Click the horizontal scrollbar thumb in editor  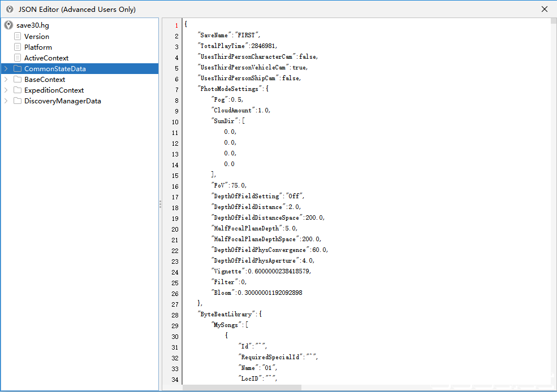[242, 387]
